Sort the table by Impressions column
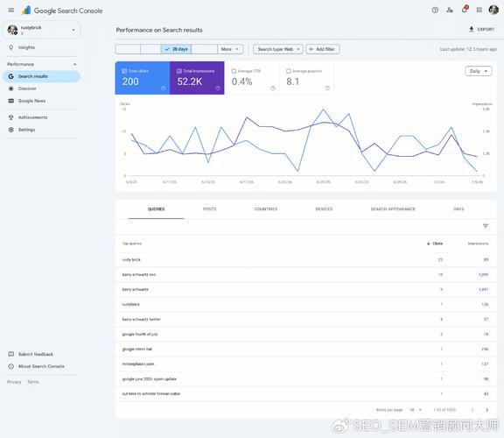This screenshot has width=504, height=438. 478,244
